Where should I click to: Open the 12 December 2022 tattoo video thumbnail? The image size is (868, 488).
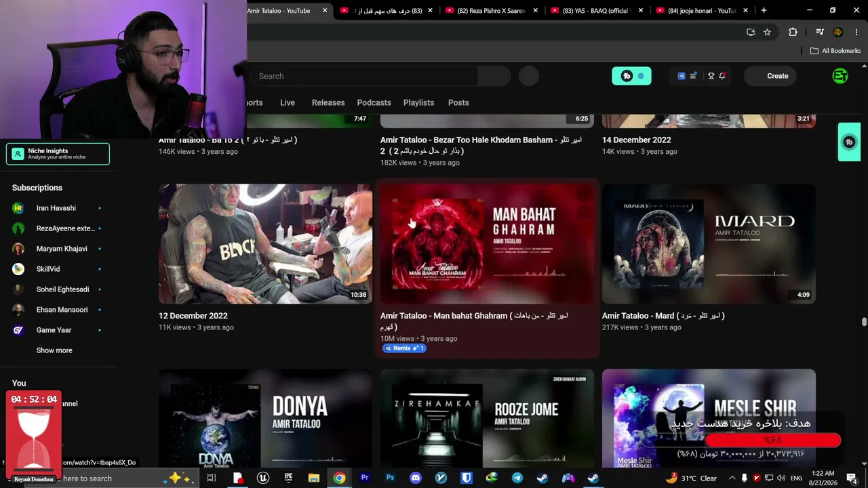pos(265,244)
